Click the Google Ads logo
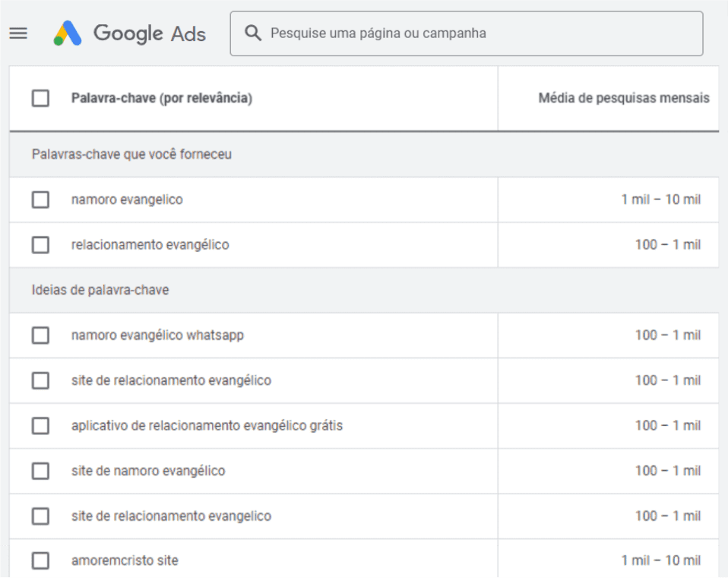Screen dimensions: 728x578 [x=130, y=33]
